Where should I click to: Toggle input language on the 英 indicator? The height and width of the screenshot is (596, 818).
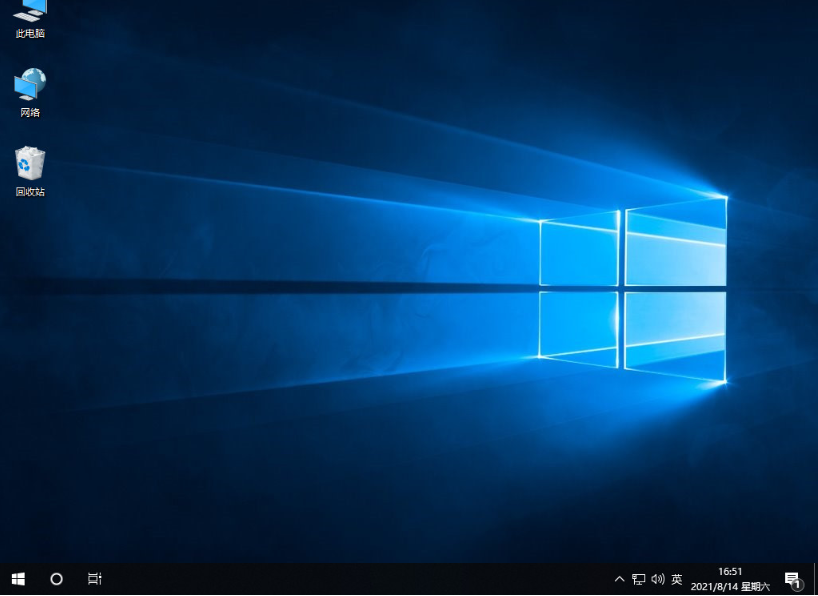point(675,579)
